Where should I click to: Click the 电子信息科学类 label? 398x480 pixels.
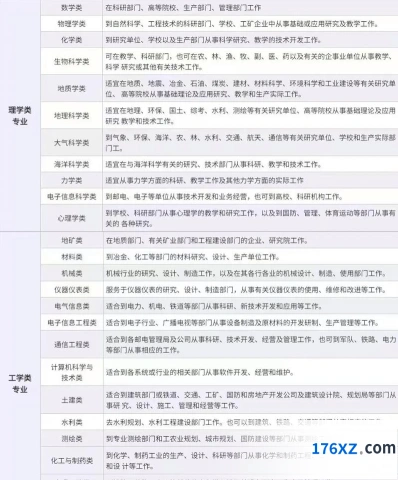72,197
